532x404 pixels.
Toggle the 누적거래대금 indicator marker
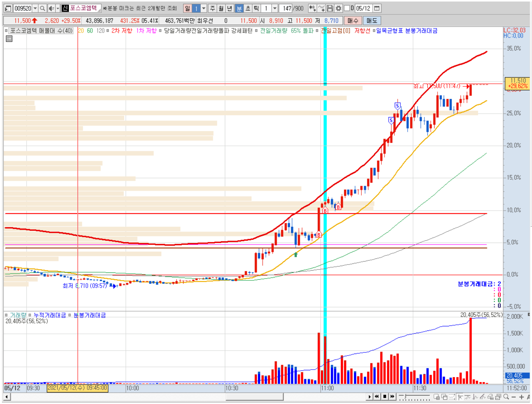click(30, 315)
